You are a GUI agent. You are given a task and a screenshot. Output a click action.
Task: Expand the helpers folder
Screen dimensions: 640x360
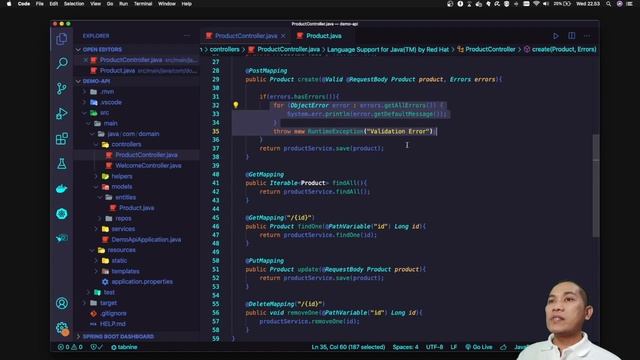tap(122, 176)
